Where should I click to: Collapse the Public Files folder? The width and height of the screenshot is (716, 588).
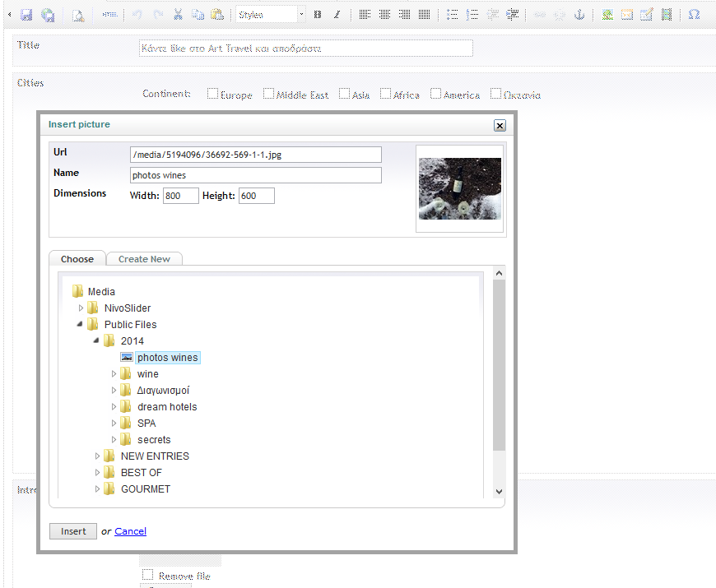[x=80, y=324]
